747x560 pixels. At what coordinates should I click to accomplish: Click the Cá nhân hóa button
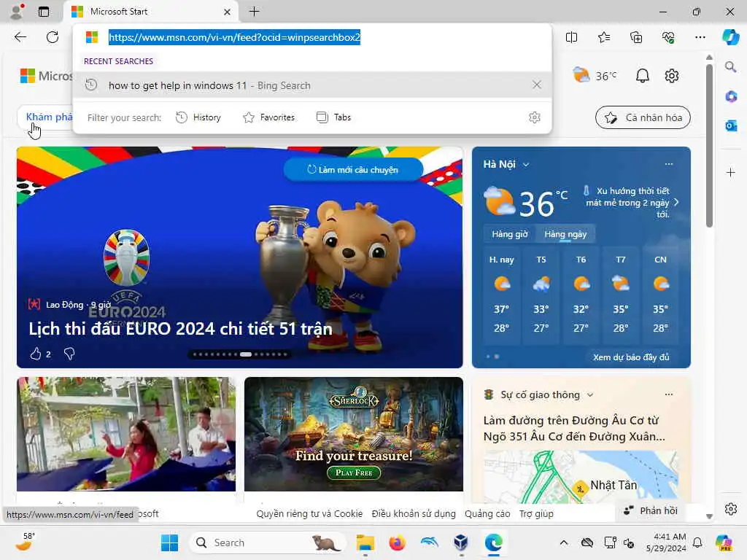pos(643,117)
